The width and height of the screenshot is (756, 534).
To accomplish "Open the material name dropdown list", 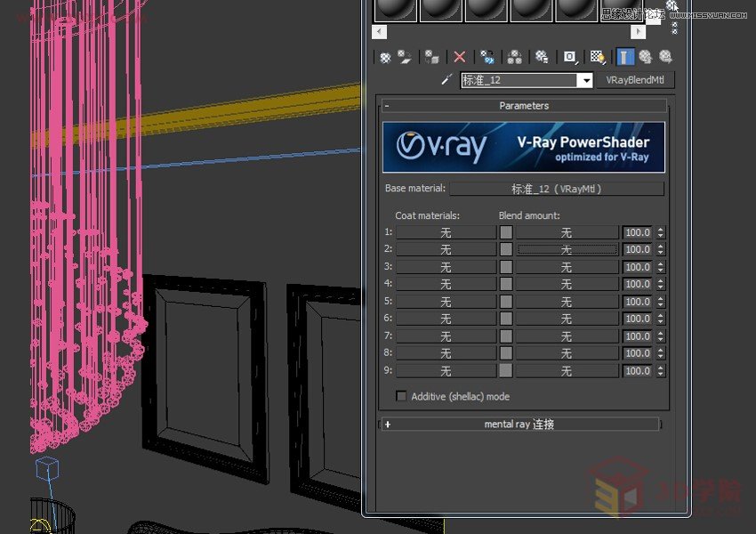I will click(587, 79).
